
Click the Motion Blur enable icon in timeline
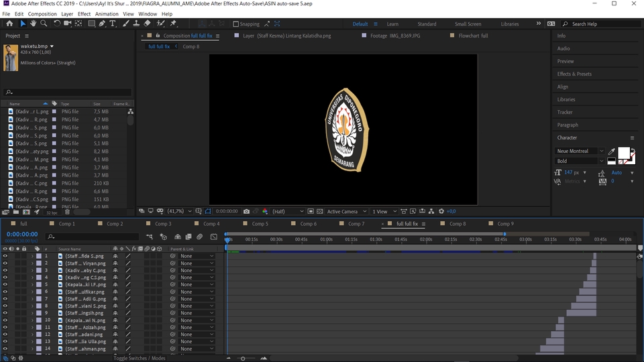click(200, 237)
